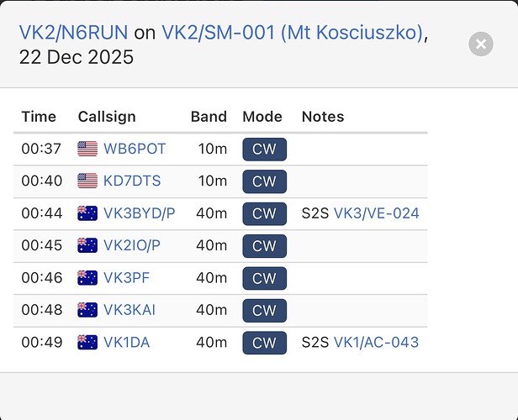Click the Australian flag beside VK3BYD/P
This screenshot has height=420, width=518.
point(87,213)
